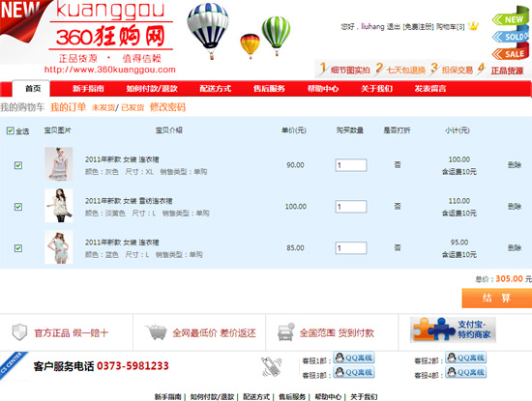Click the SALE red ribbon badge
Screen dimensions: 532x401
pyautogui.click(x=511, y=53)
